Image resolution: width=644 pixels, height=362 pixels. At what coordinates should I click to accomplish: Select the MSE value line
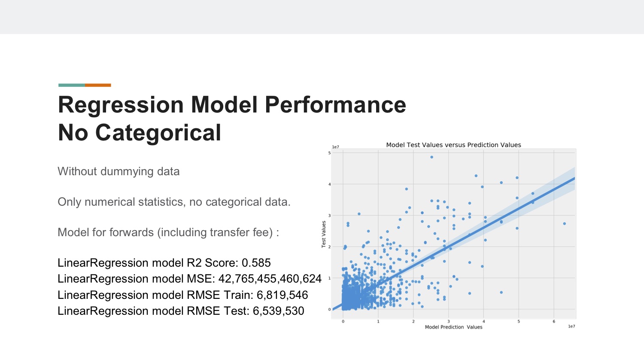click(189, 279)
